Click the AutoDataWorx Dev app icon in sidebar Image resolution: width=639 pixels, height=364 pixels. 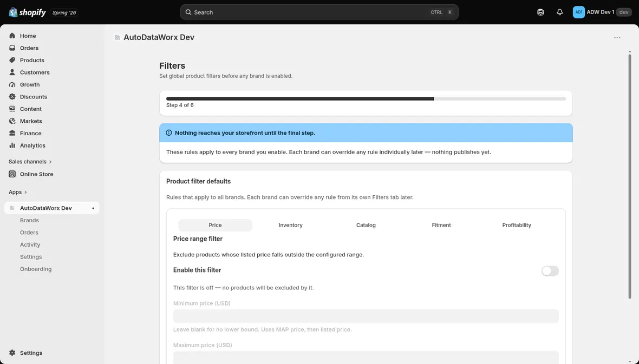(x=12, y=208)
